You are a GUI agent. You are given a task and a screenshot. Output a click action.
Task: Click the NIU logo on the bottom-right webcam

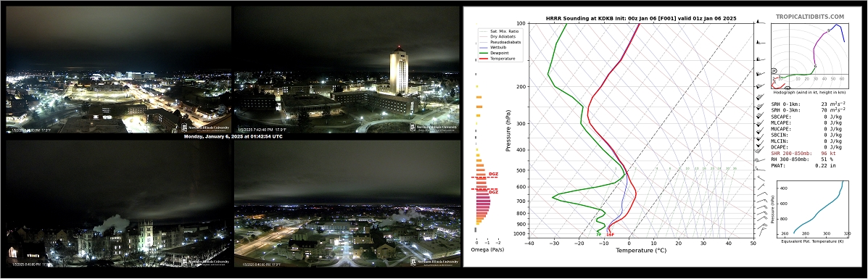click(434, 262)
